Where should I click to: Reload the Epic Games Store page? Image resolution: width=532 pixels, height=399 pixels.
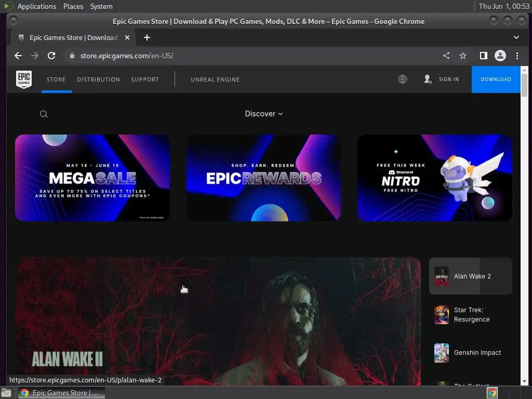(51, 56)
